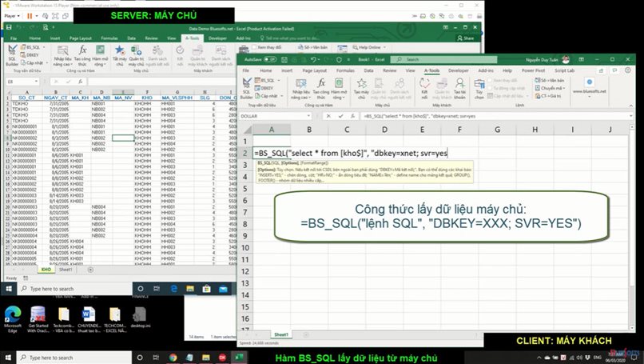Open SQL Builder in client Excel ribbon
The width and height of the screenshot is (644, 364).
[246, 89]
